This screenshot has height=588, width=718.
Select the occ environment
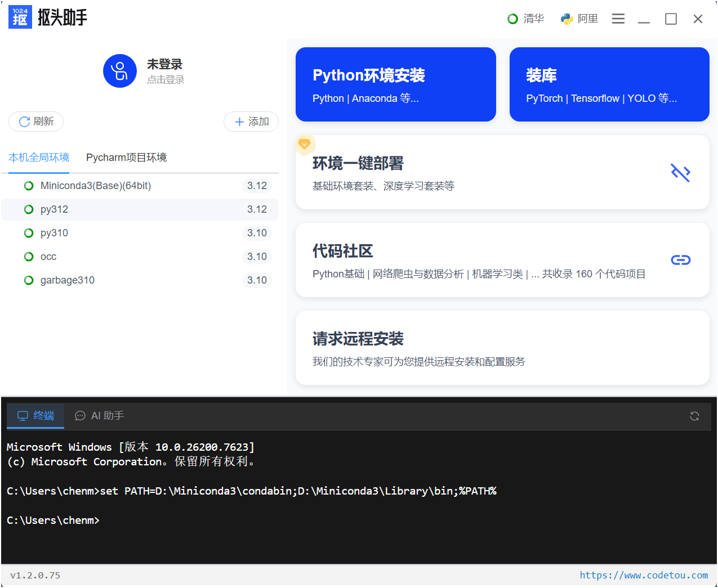[140, 257]
